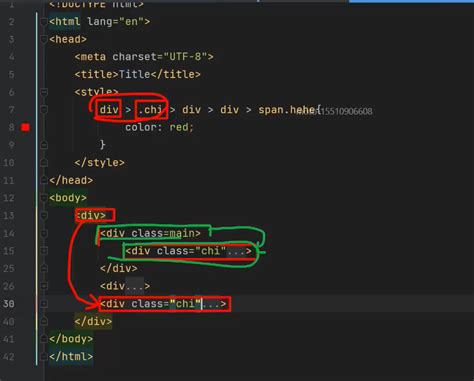The height and width of the screenshot is (381, 474).
Task: Click the <head> opening tag
Action: click(68, 39)
